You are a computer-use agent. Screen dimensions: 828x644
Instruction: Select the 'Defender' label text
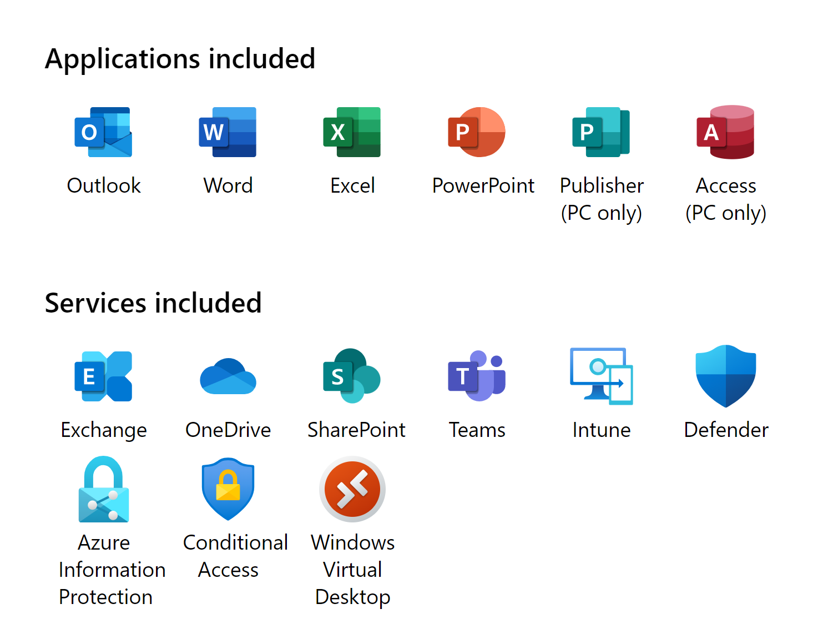(x=726, y=430)
